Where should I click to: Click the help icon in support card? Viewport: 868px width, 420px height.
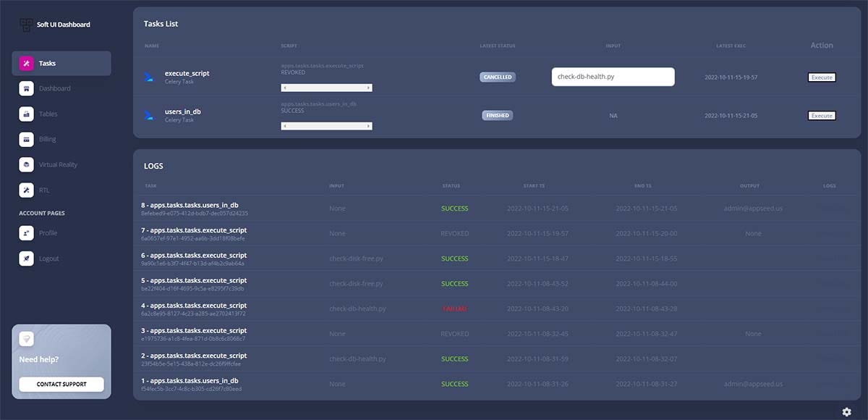click(x=26, y=338)
